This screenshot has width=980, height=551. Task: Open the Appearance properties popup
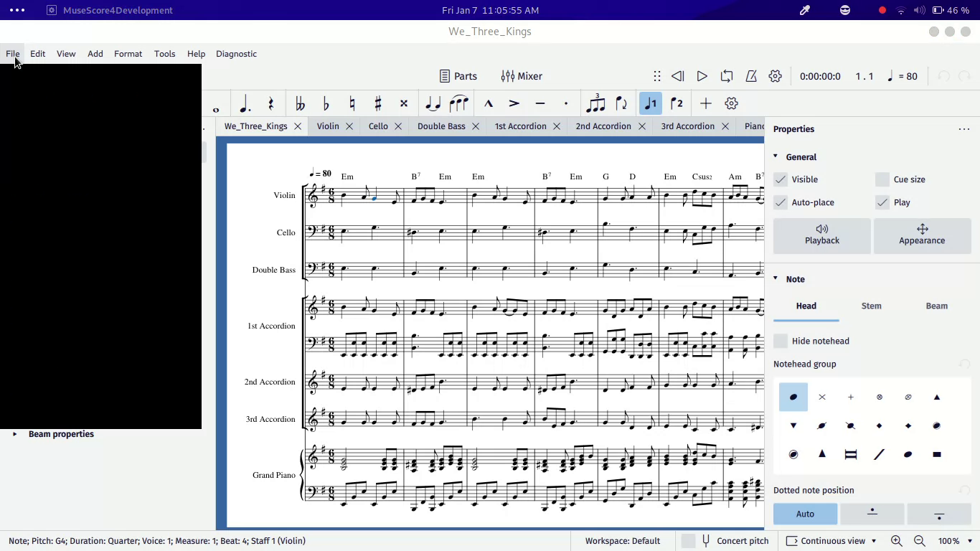[923, 235]
